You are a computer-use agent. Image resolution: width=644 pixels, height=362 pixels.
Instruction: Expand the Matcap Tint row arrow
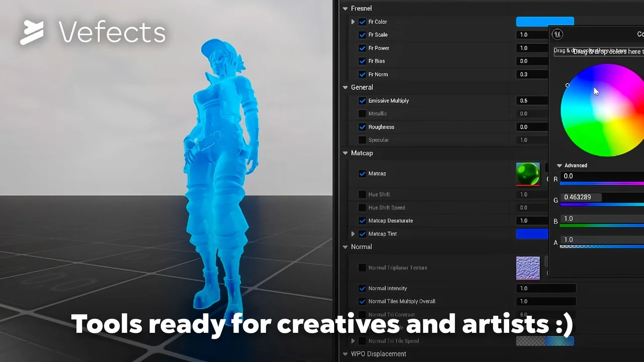(353, 234)
